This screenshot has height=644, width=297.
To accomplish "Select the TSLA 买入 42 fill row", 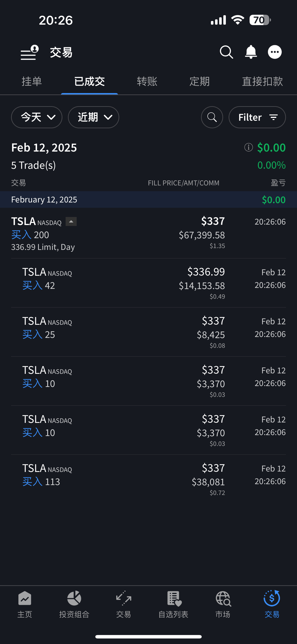I will pos(148,283).
